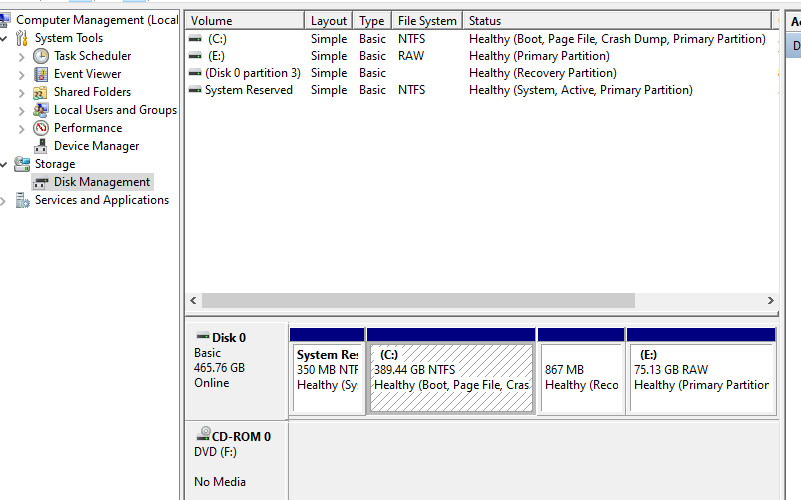The height and width of the screenshot is (500, 801).
Task: Click the volume list horizontal scrollbar right arrow
Action: [770, 300]
